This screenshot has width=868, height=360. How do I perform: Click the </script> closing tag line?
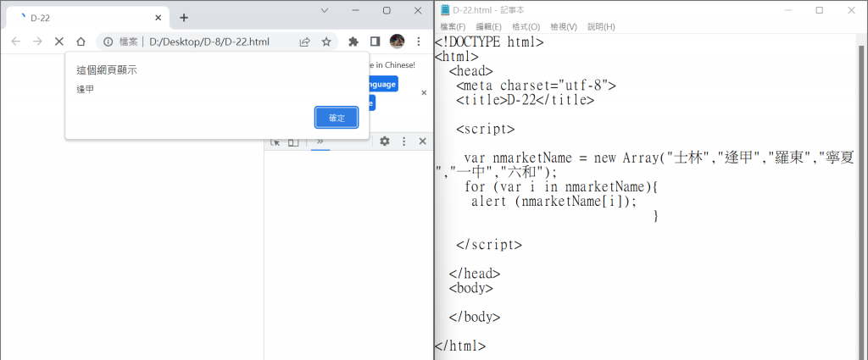tap(489, 245)
